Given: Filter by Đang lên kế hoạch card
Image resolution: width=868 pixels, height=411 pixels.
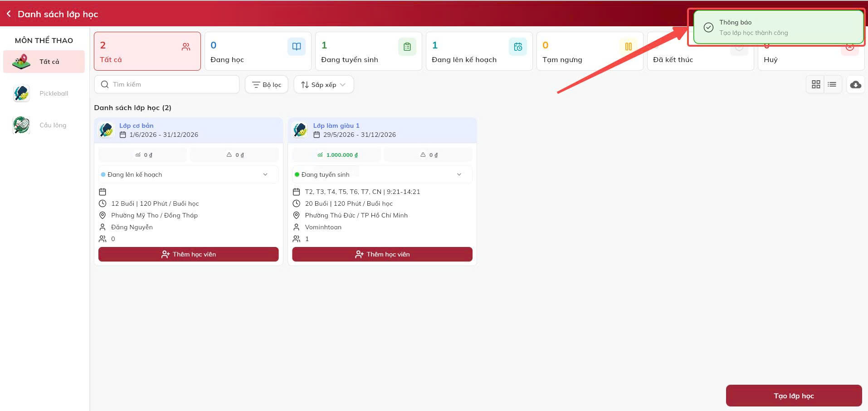Looking at the screenshot, I should coord(479,51).
